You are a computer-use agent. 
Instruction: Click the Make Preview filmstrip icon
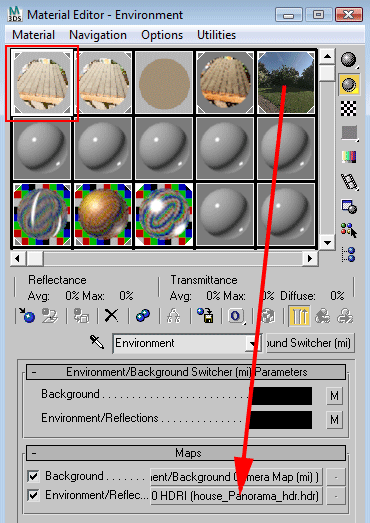(x=349, y=182)
